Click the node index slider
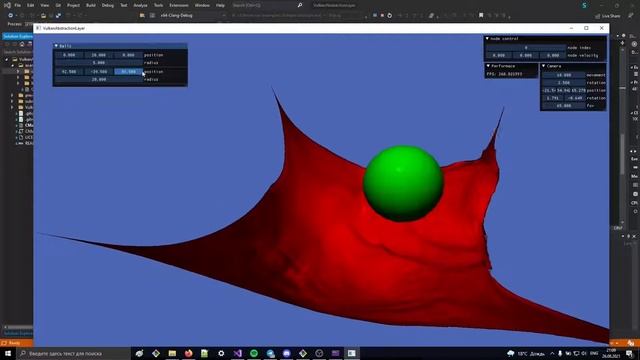640x360 pixels. [526, 48]
